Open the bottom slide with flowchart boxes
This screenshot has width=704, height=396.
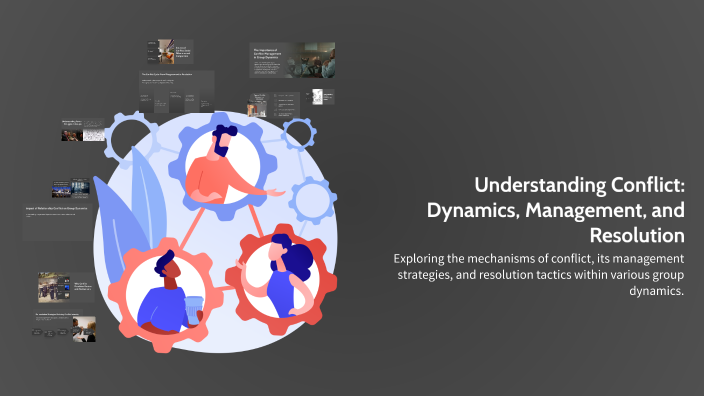click(64, 326)
